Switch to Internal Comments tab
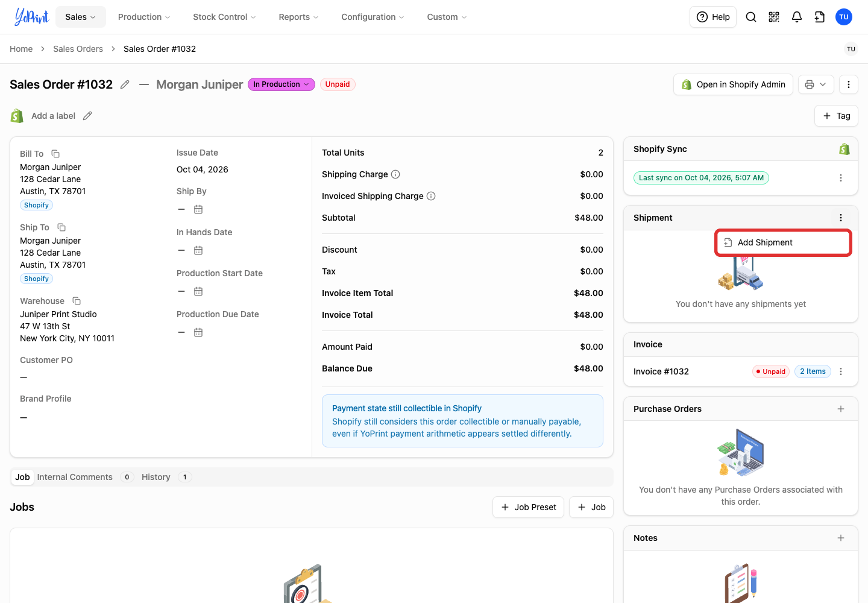Image resolution: width=868 pixels, height=603 pixels. [85, 477]
